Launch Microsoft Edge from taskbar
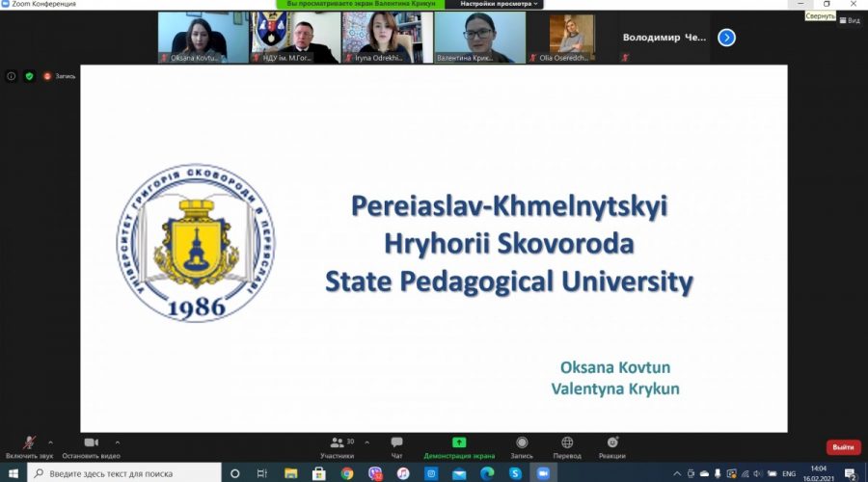Viewport: 868px width, 482px height. pos(487,473)
